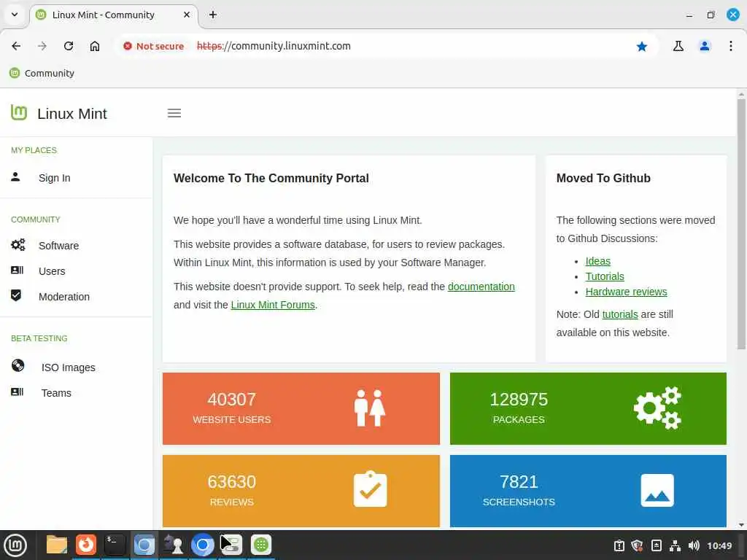Open the Files folder in taskbar

pyautogui.click(x=57, y=545)
